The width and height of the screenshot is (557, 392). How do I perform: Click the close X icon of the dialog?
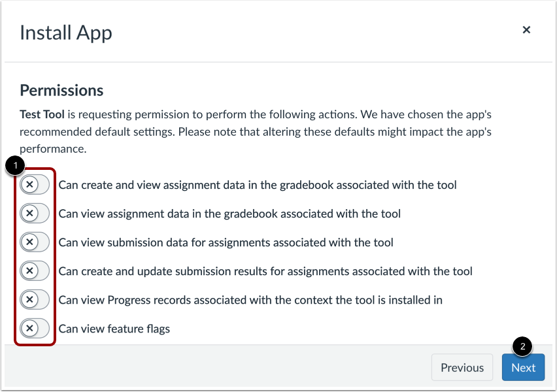[x=526, y=29]
